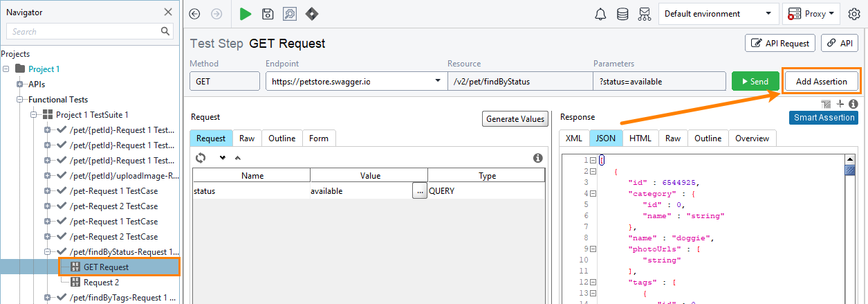Click the Proxy server icon
This screenshot has height=304, width=868.
click(x=794, y=14)
